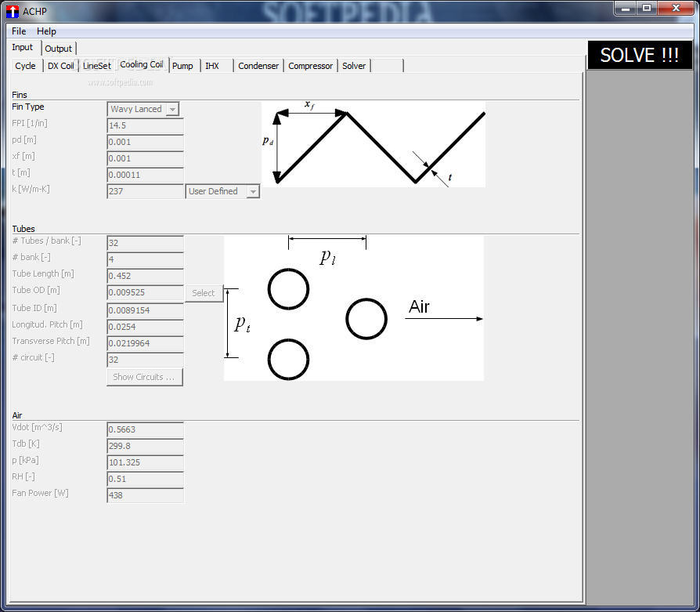Click the 'Air' section heading
The image size is (700, 612).
pyautogui.click(x=17, y=415)
